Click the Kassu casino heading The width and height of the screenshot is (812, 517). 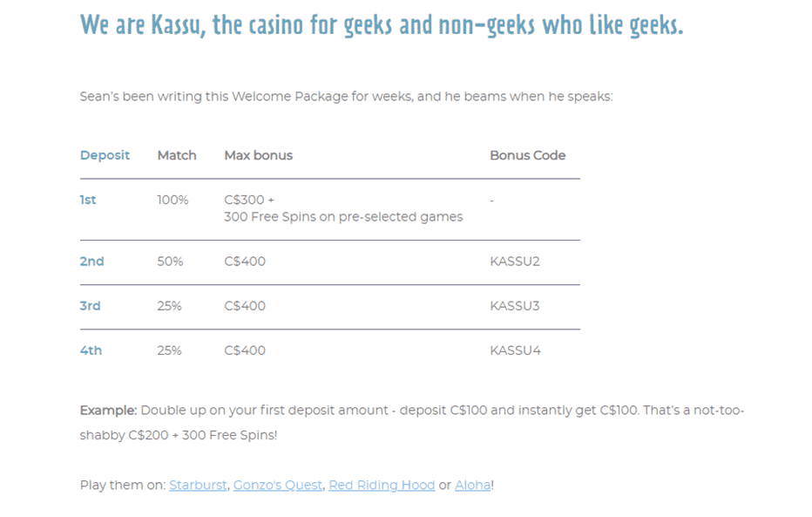(x=382, y=24)
